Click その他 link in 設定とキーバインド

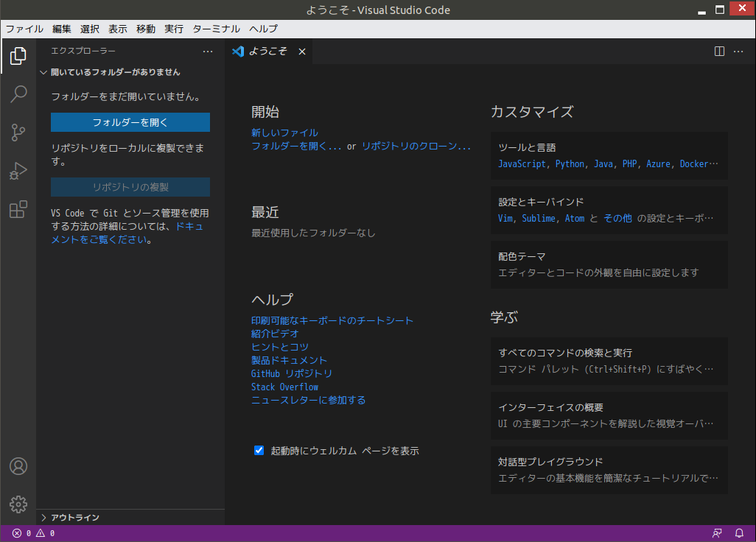[x=617, y=218]
